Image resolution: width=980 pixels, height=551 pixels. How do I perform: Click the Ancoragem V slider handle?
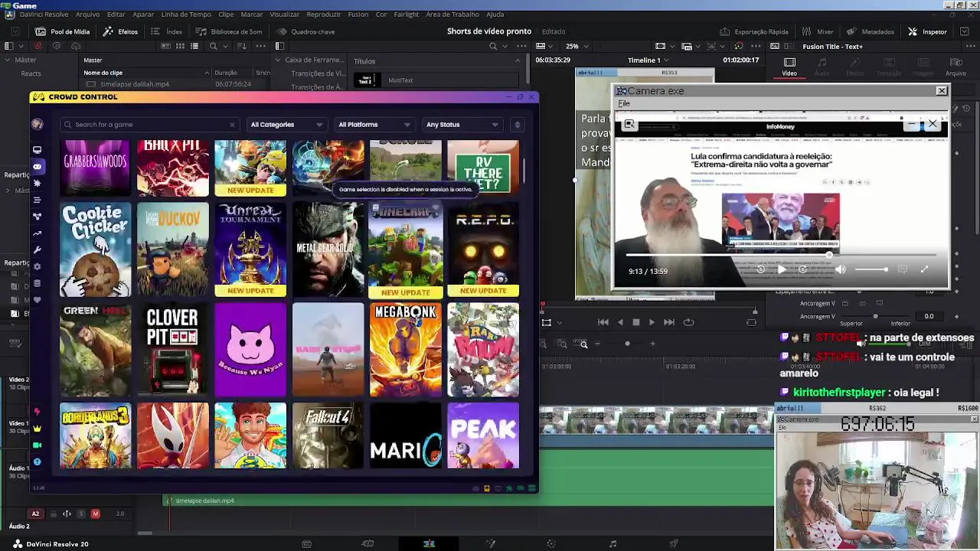tap(875, 316)
